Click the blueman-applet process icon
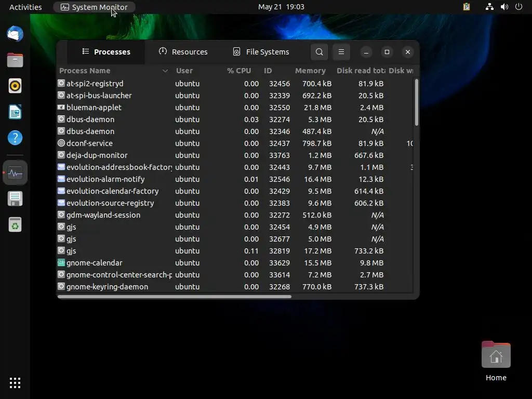This screenshot has width=532, height=399. [x=61, y=107]
